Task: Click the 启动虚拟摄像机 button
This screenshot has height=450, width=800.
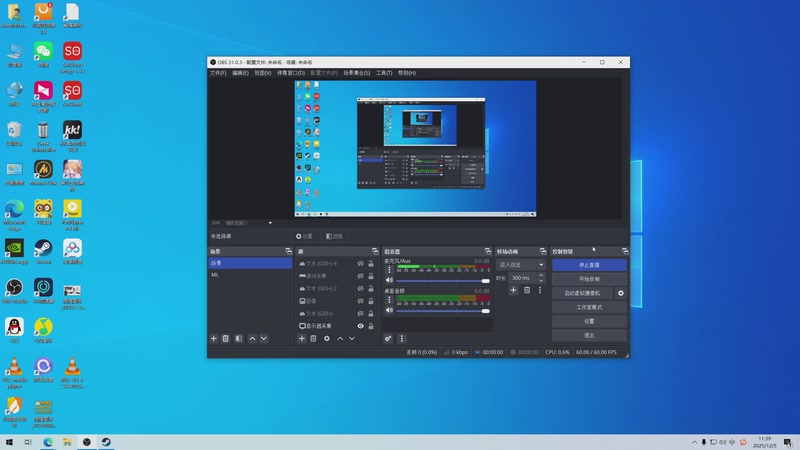Action: (x=583, y=293)
